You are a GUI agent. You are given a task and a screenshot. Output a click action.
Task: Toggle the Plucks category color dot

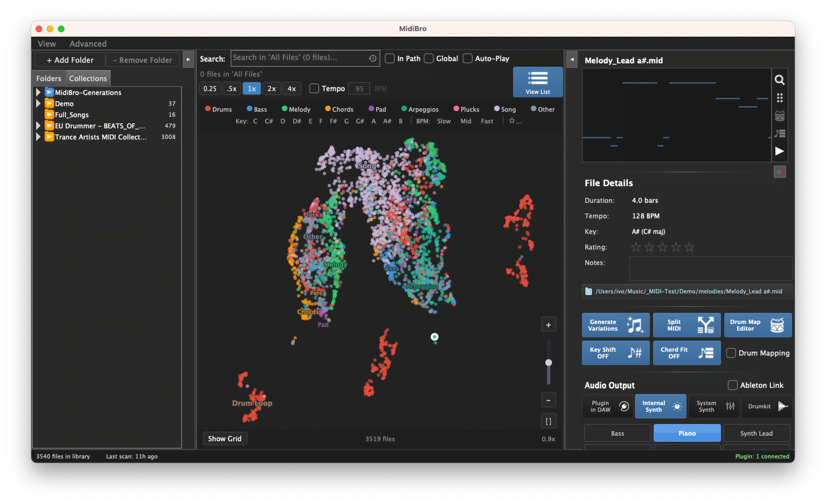tap(456, 109)
